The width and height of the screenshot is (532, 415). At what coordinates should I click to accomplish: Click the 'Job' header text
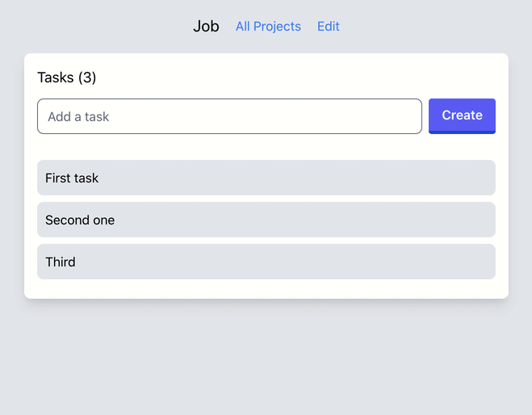click(x=206, y=27)
